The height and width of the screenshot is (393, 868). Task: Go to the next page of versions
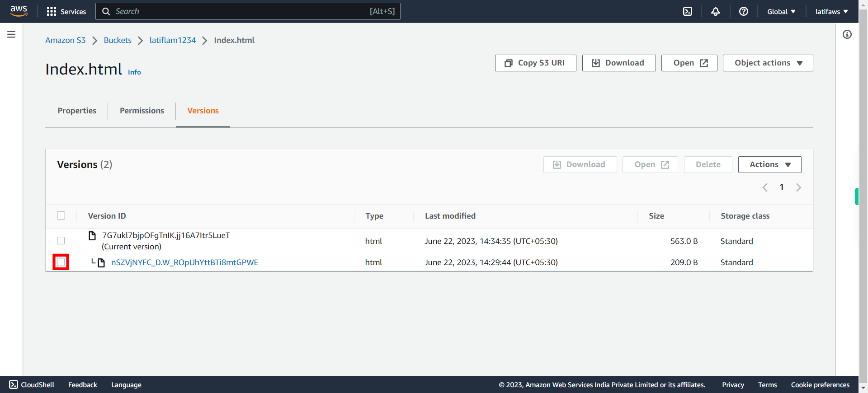[x=798, y=187]
